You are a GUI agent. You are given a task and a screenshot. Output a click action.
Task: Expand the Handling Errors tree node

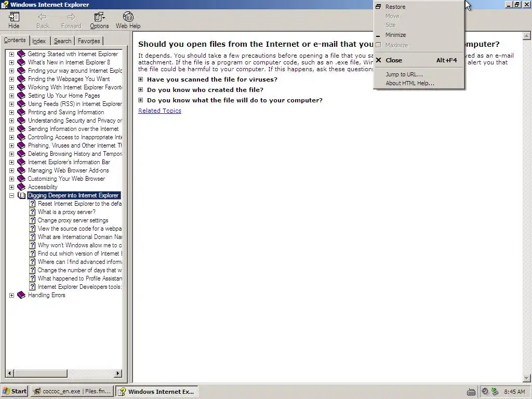[x=11, y=296]
